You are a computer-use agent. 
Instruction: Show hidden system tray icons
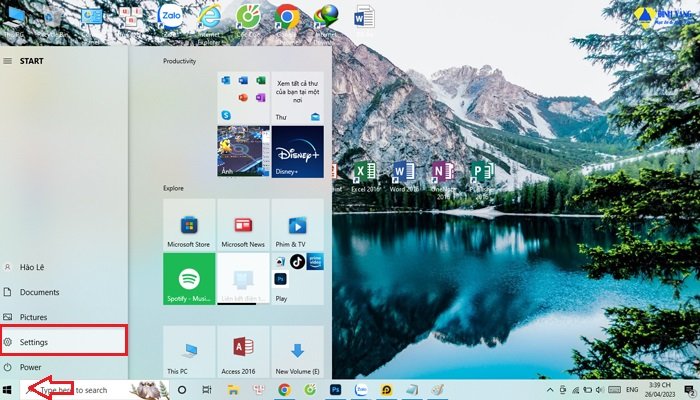coord(551,389)
